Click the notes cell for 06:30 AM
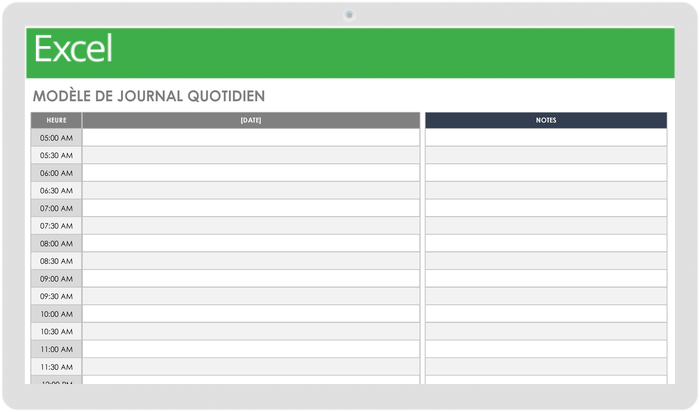 [546, 191]
